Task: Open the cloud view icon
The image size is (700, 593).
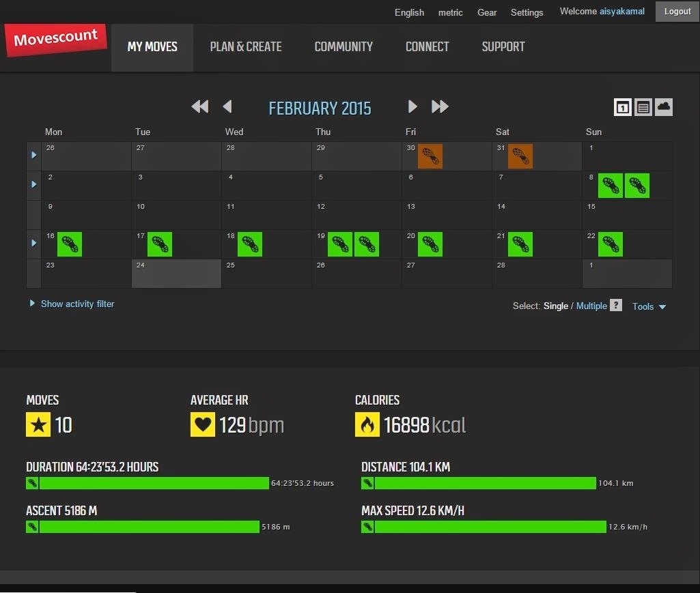Action: [x=664, y=107]
